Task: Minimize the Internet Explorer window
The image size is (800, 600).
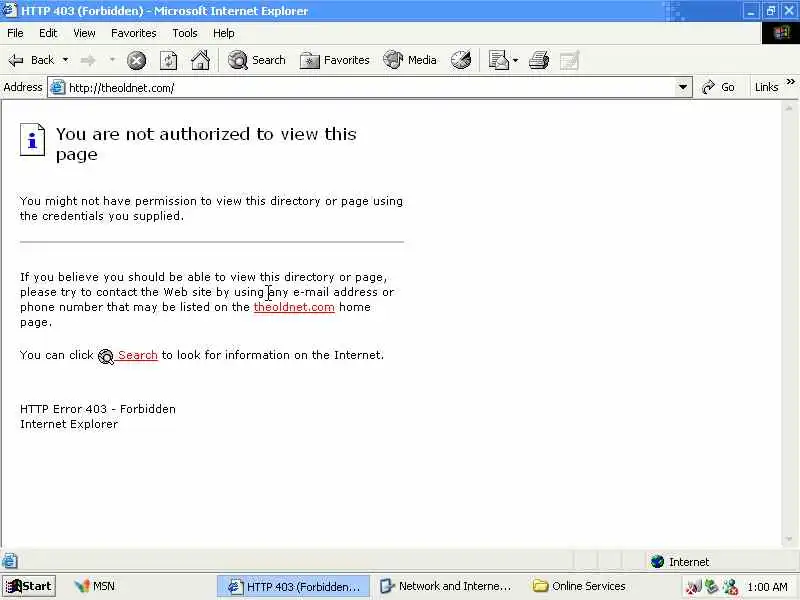Action: tap(751, 11)
